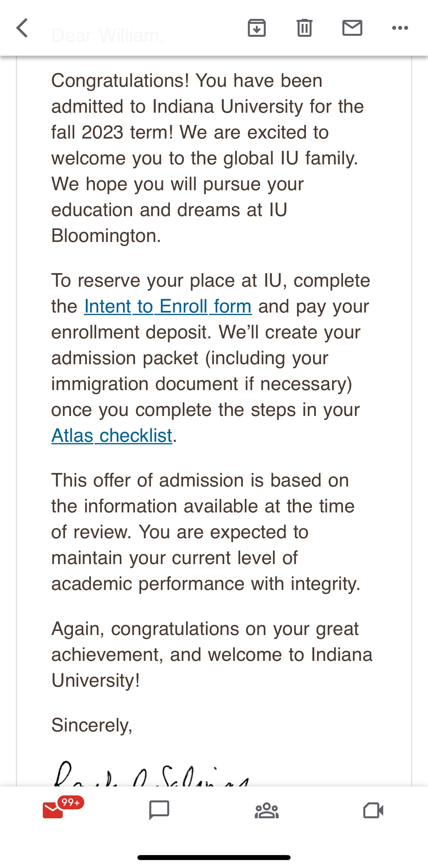The width and height of the screenshot is (428, 868).
Task: Tap the 99+ unread mail badge
Action: tap(70, 802)
